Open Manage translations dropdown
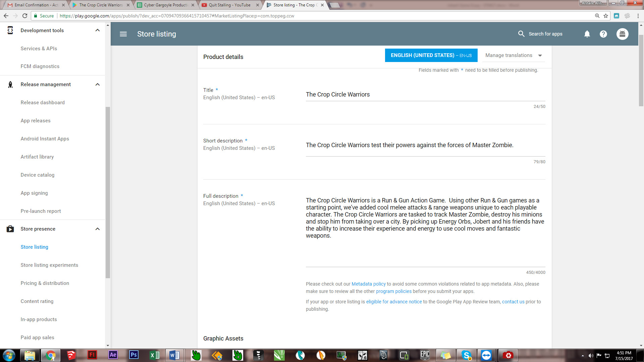Screen dimensions: 644x362 (514, 55)
